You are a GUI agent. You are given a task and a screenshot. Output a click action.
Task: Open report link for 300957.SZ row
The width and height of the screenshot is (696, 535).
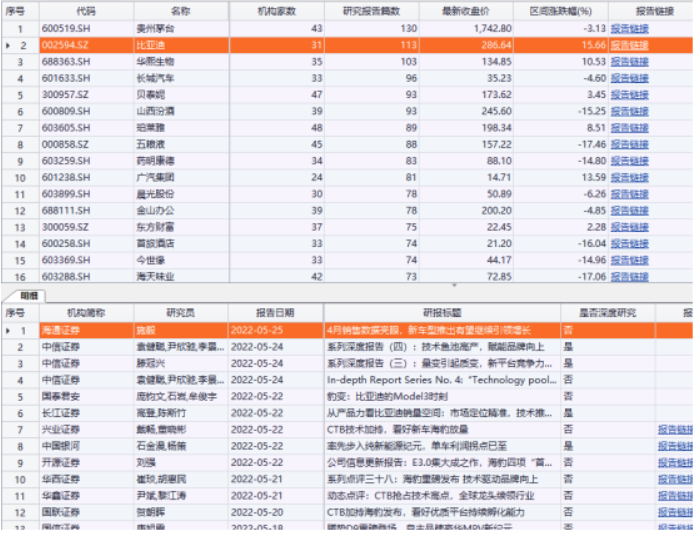pos(629,95)
